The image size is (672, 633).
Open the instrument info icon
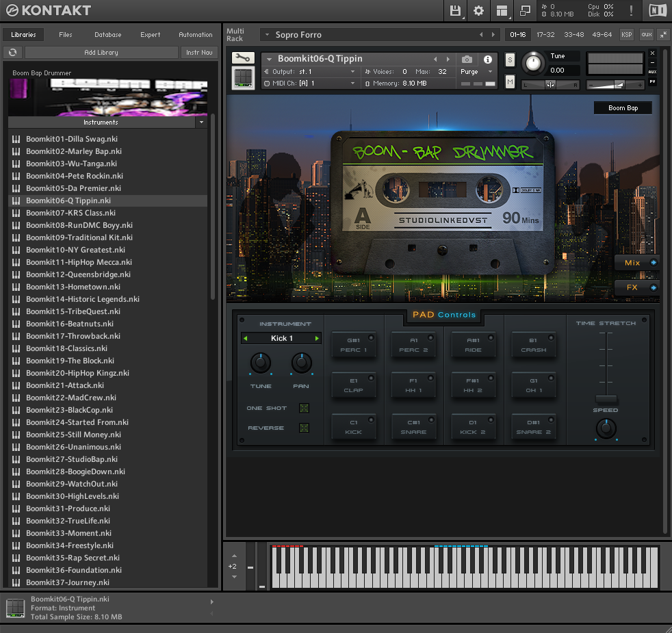pyautogui.click(x=488, y=59)
